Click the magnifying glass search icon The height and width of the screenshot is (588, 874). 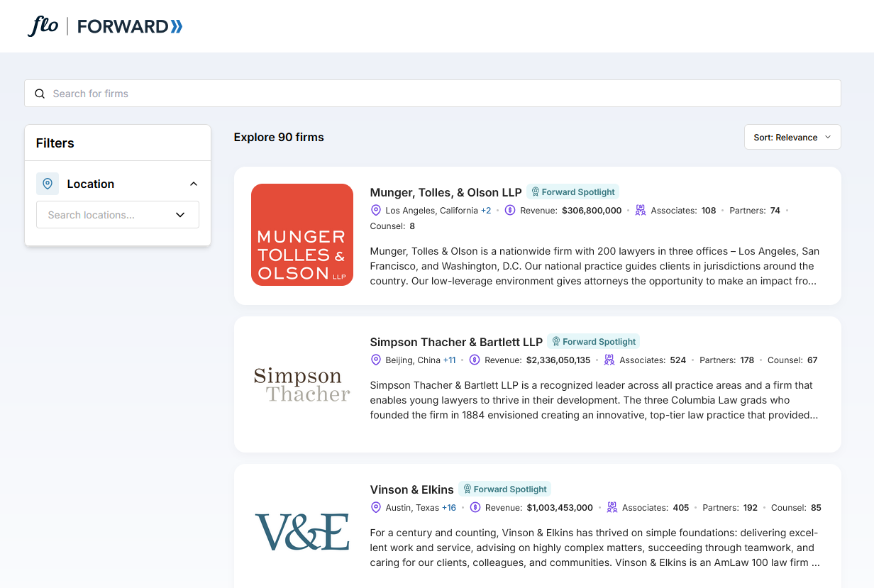tap(40, 94)
